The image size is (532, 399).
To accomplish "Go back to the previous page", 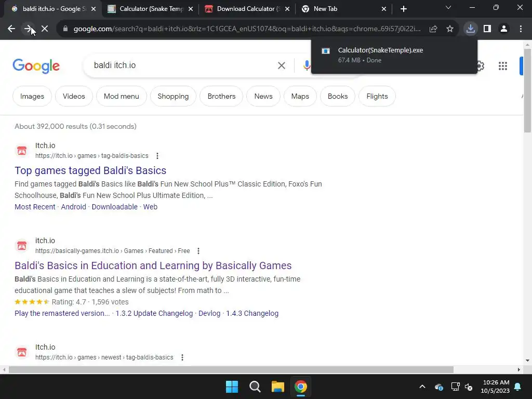I will click(11, 29).
